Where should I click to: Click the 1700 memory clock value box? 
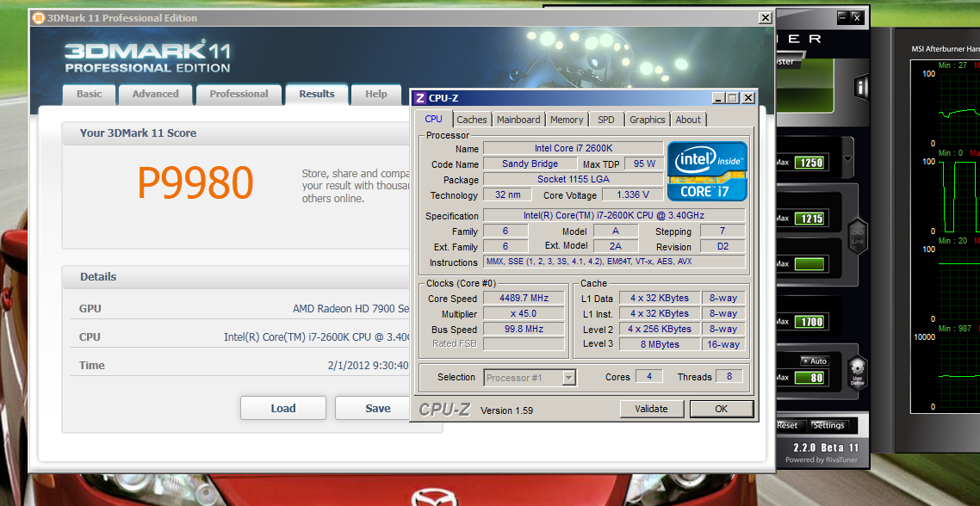coord(809,323)
